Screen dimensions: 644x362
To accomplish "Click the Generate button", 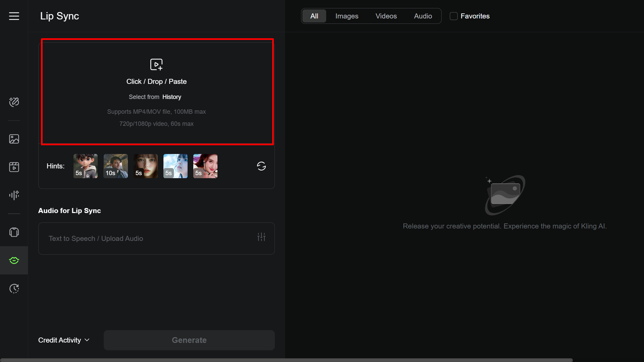I will (x=189, y=340).
